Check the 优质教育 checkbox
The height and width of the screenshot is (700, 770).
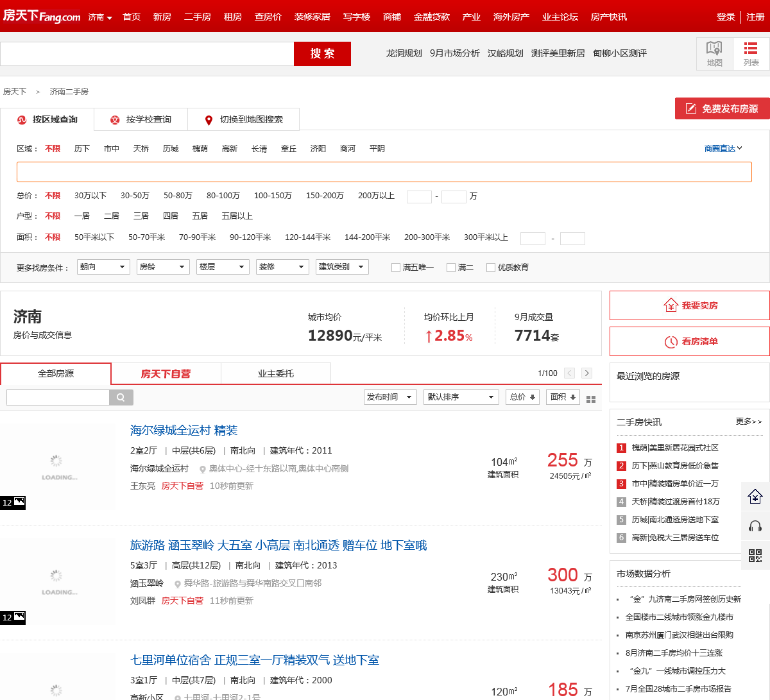[x=491, y=268]
